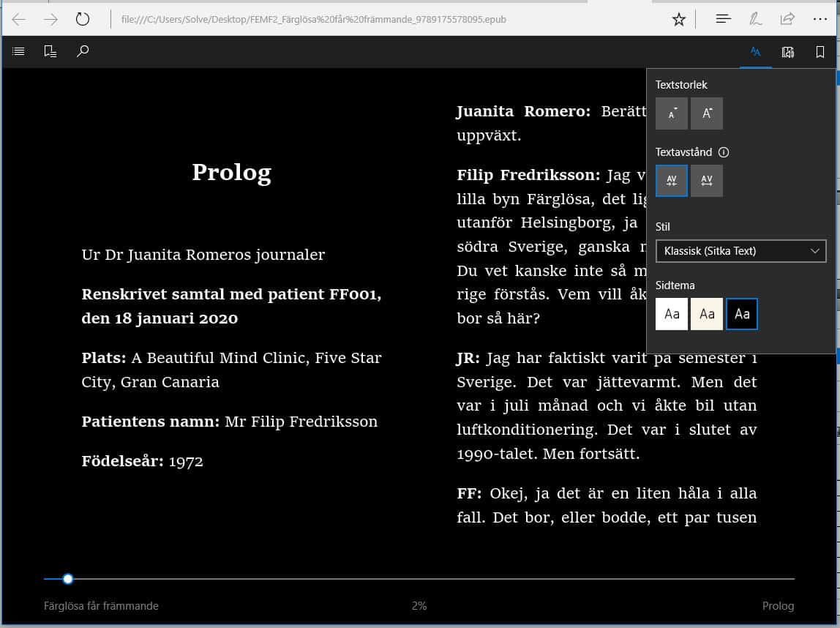Click the 'Plats:' line text
This screenshot has width=840, height=628.
coord(231,370)
